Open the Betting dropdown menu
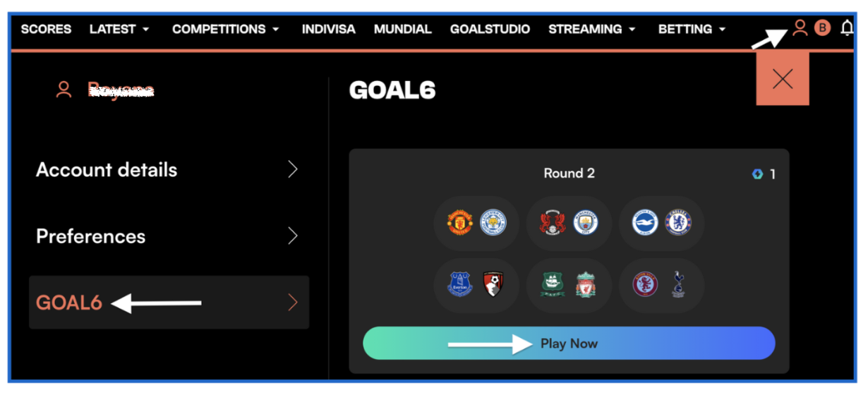Viewport: 868px width, 395px height. (692, 29)
